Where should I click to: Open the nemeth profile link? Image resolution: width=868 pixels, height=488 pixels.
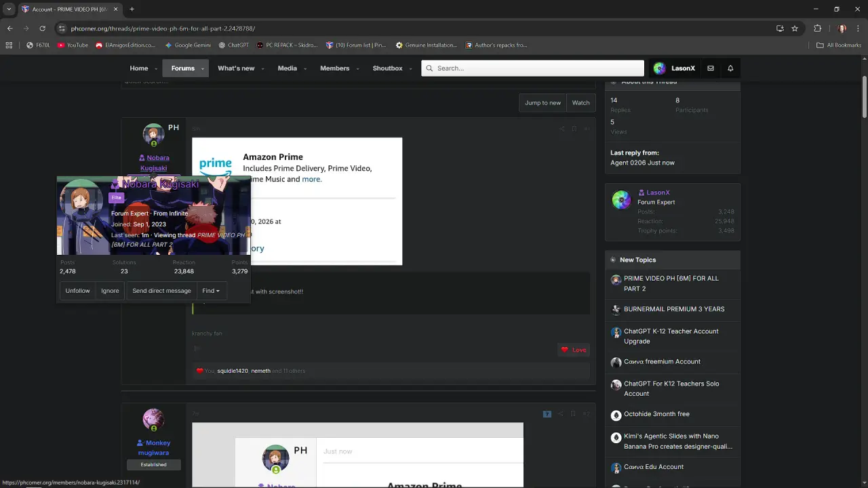point(261,371)
